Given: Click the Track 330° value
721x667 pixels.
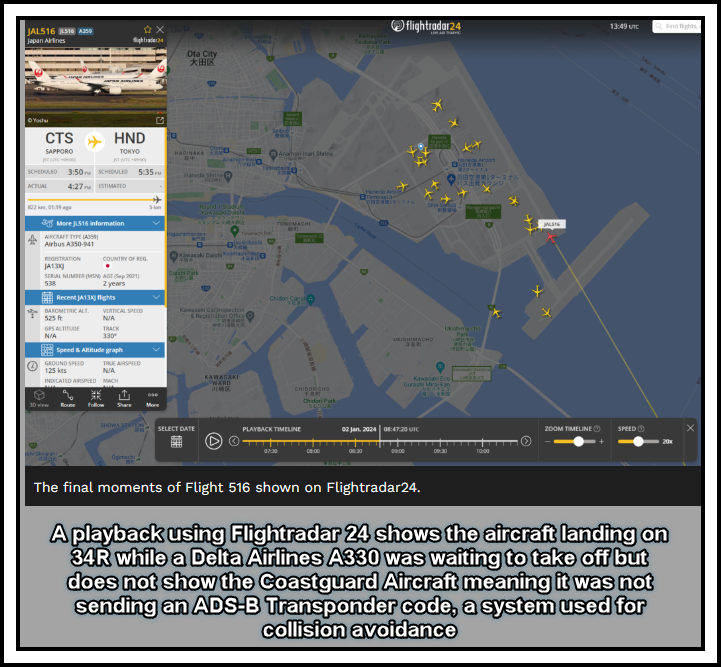Looking at the screenshot, I should (x=109, y=336).
